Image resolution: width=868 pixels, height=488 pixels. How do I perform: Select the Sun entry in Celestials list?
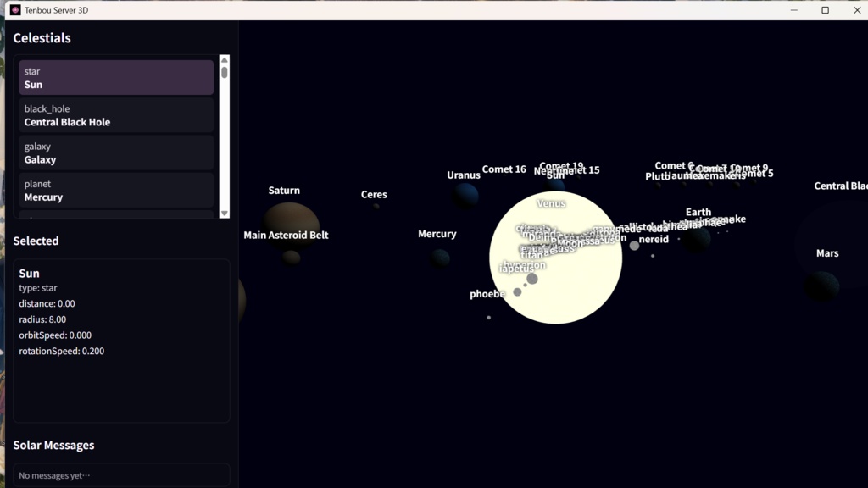point(116,77)
